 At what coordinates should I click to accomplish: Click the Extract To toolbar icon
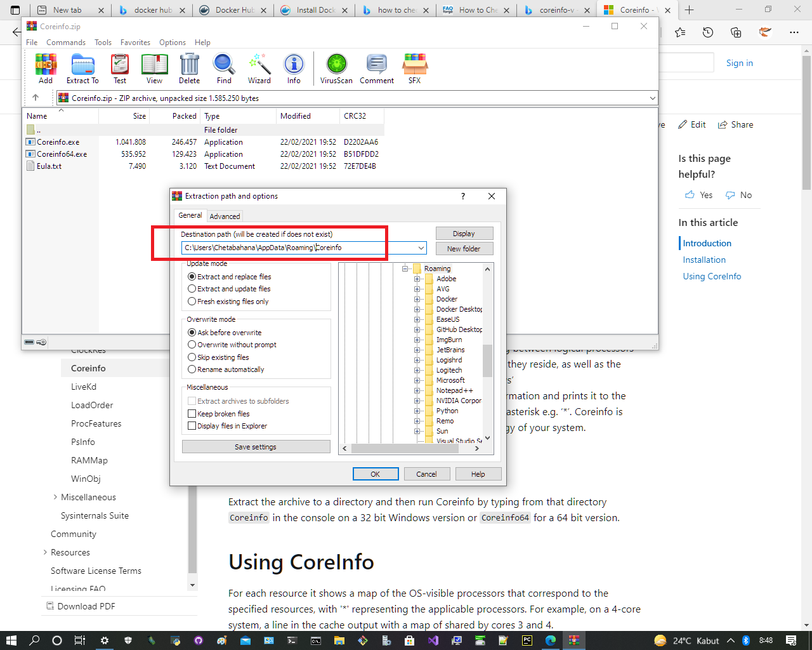coord(82,69)
